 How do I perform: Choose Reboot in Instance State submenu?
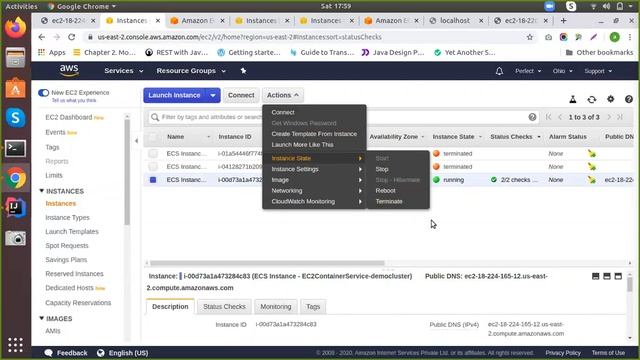coord(385,191)
